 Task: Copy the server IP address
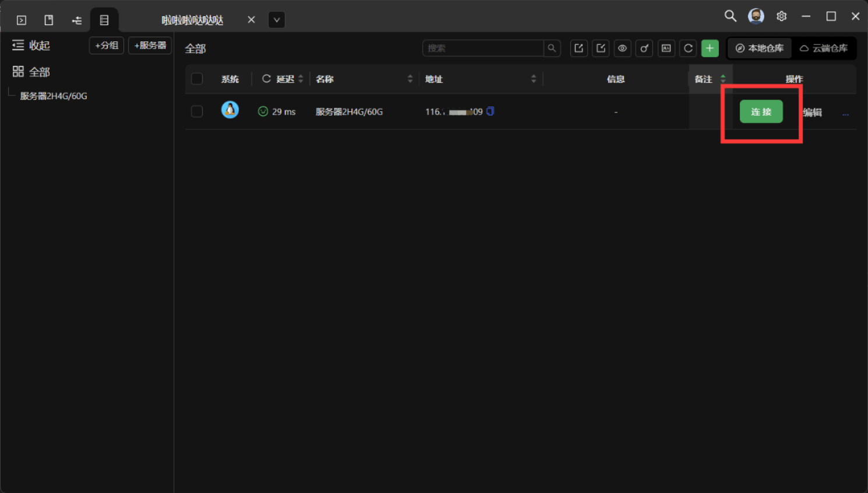tap(491, 111)
